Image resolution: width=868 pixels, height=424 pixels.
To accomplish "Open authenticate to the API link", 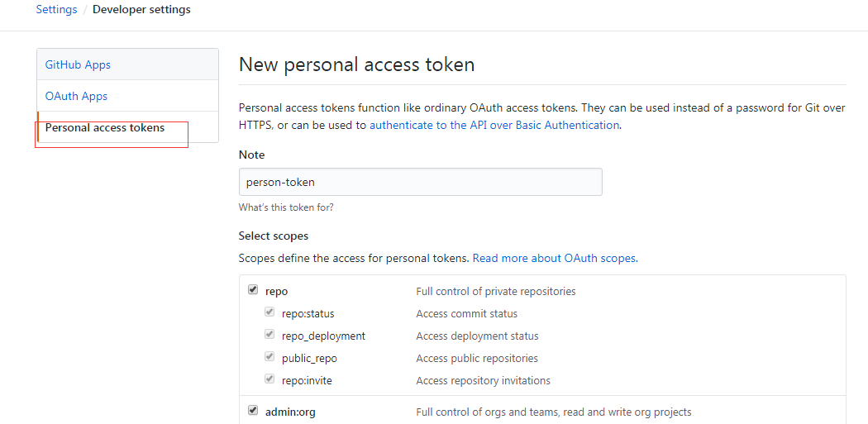I will click(494, 125).
